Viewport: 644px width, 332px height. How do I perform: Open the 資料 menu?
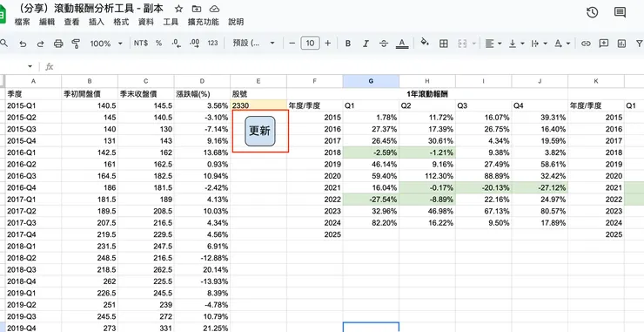point(146,22)
